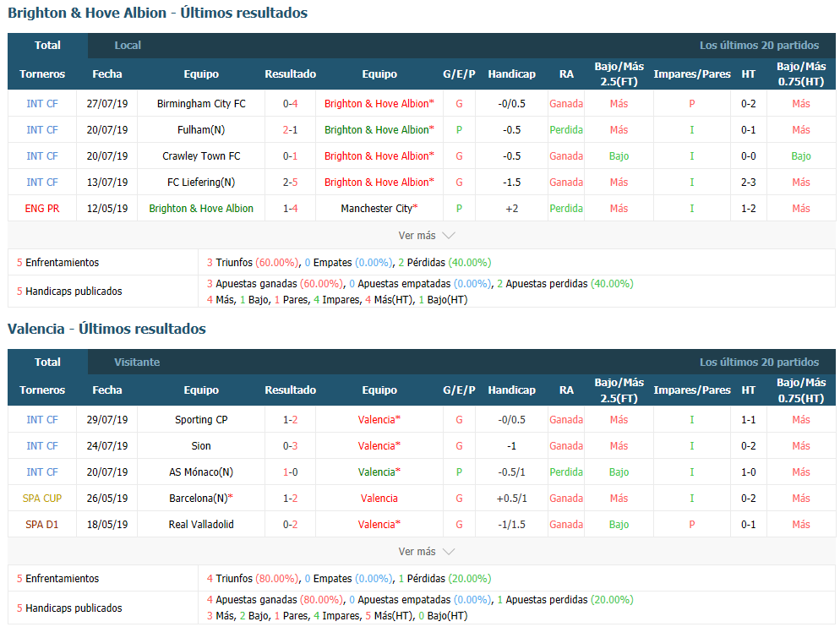This screenshot has width=840, height=627.
Task: Open FC Liefering(N) team link
Action: pos(201,183)
